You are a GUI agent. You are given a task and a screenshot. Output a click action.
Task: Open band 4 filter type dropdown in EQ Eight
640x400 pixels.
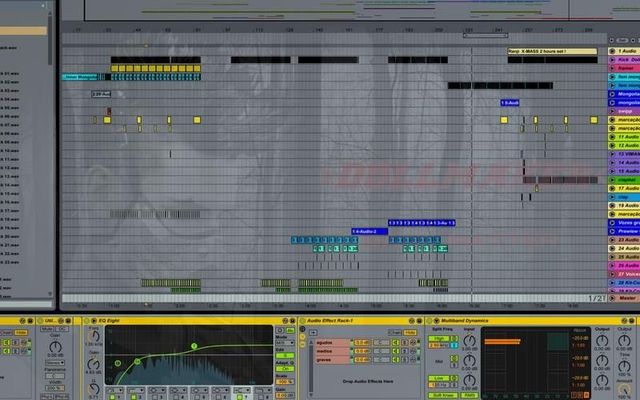click(x=177, y=391)
